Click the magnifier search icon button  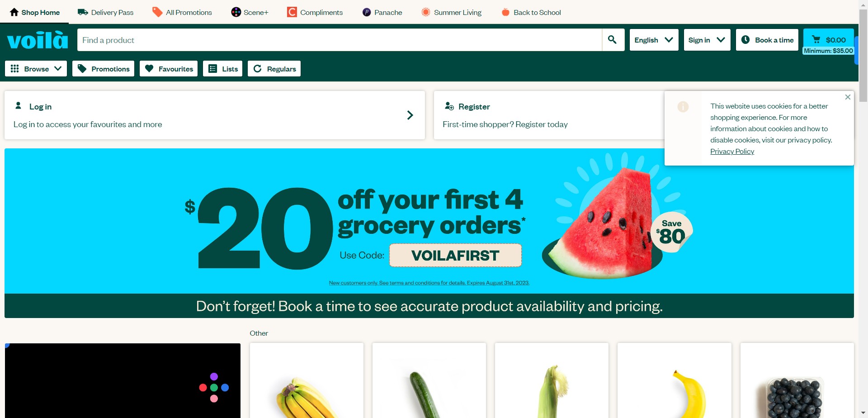point(613,40)
